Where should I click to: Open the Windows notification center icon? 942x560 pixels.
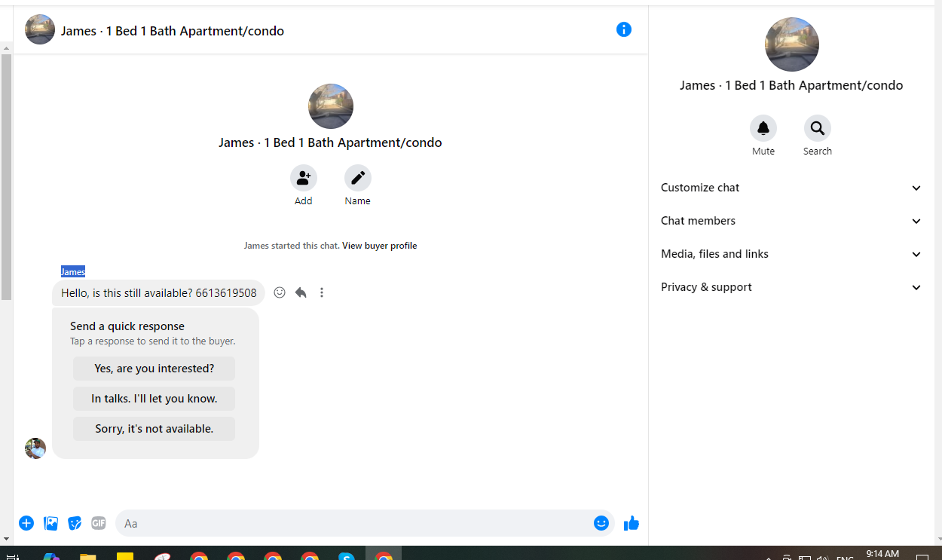(923, 558)
